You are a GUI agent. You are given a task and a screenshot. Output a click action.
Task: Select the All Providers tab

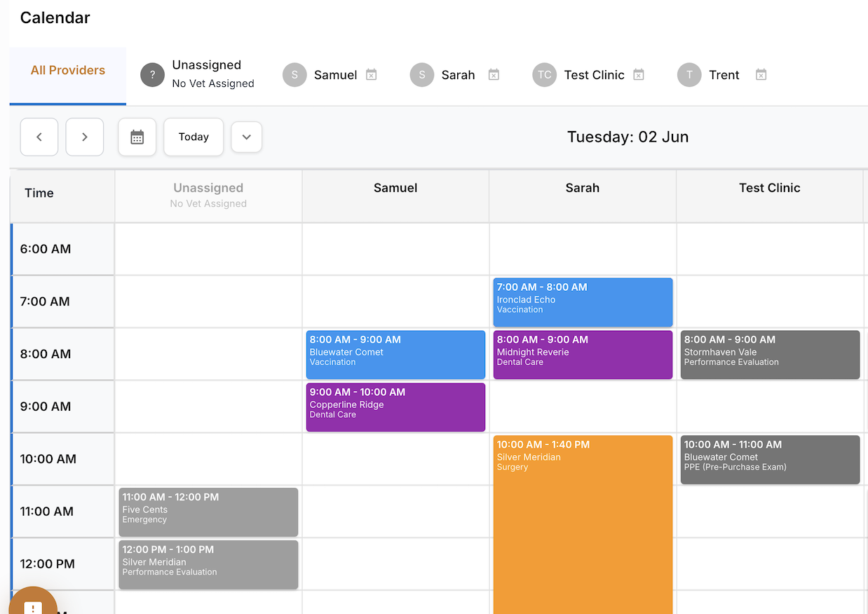tap(68, 76)
